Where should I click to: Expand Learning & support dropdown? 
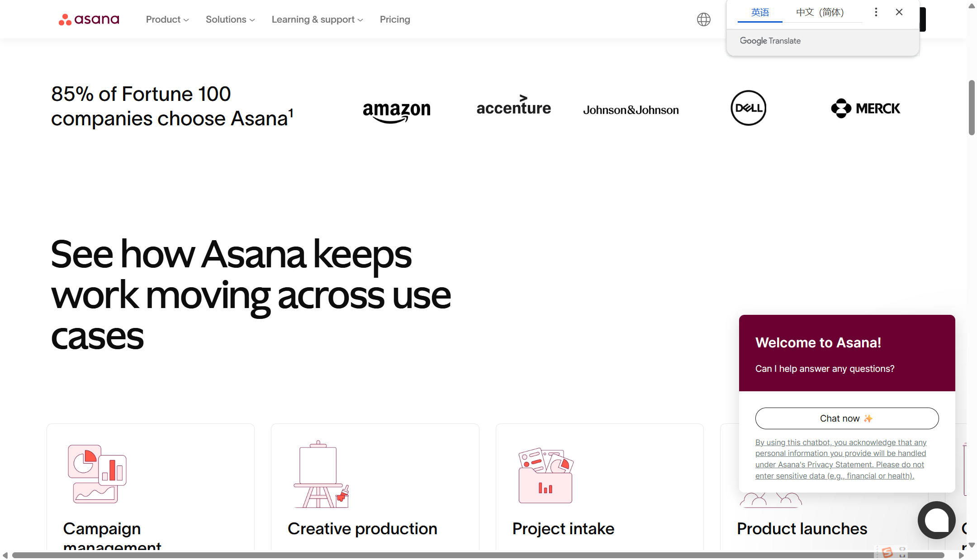317,19
